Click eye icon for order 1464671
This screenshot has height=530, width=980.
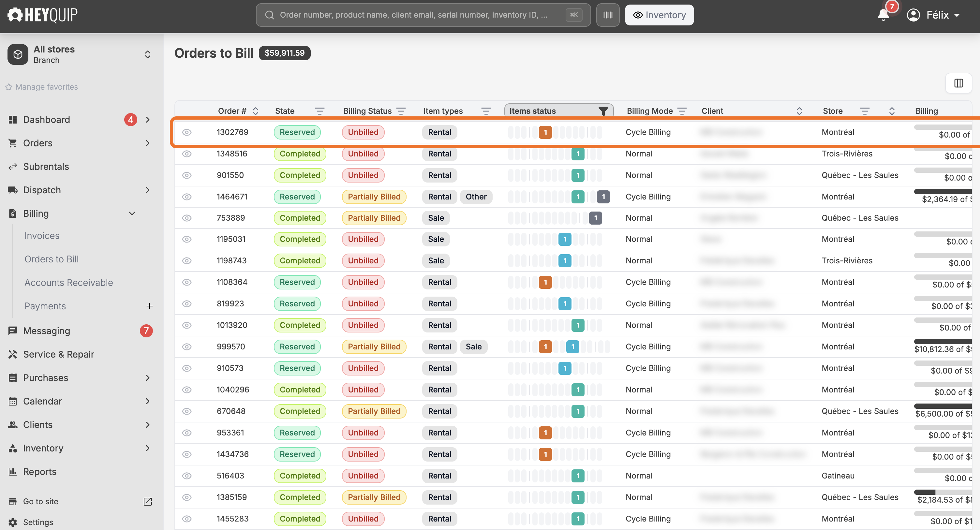pos(186,197)
